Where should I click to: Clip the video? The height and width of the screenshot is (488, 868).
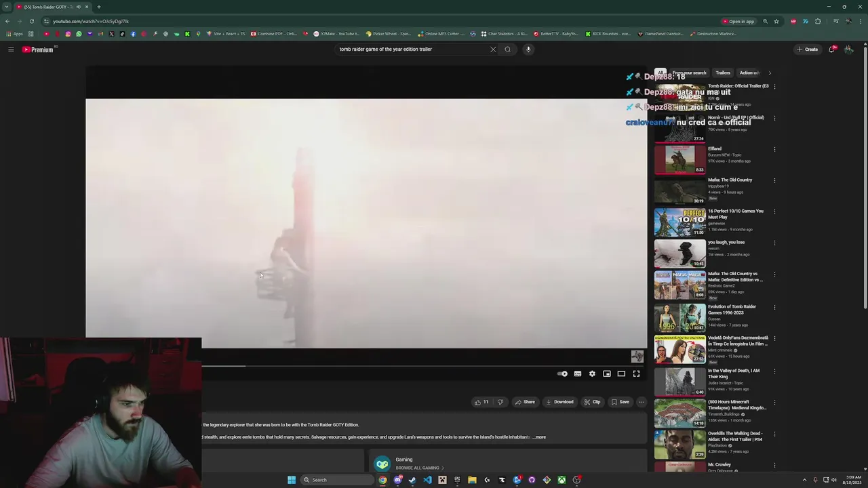click(x=592, y=402)
